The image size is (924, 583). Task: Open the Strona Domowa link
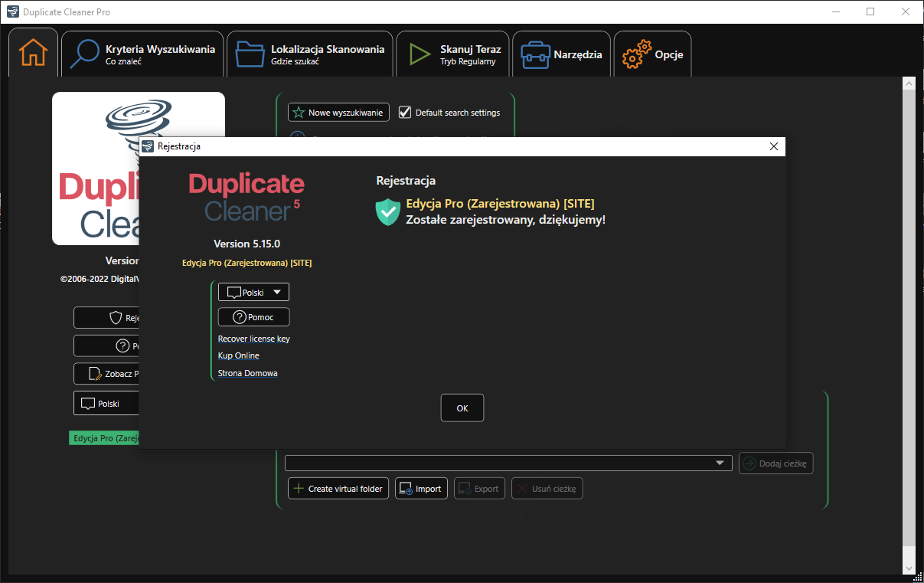click(x=247, y=373)
